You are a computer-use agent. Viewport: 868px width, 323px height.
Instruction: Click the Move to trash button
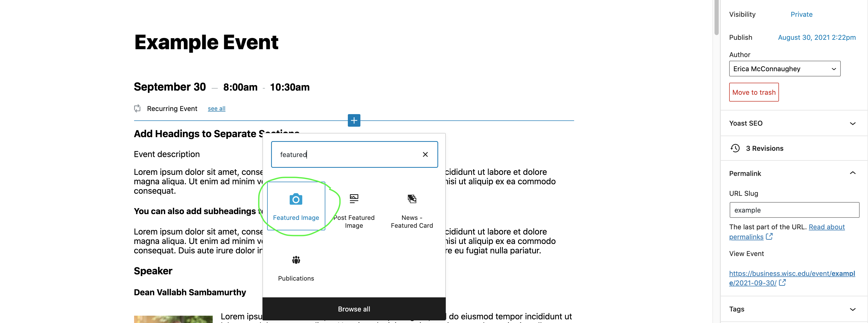754,92
